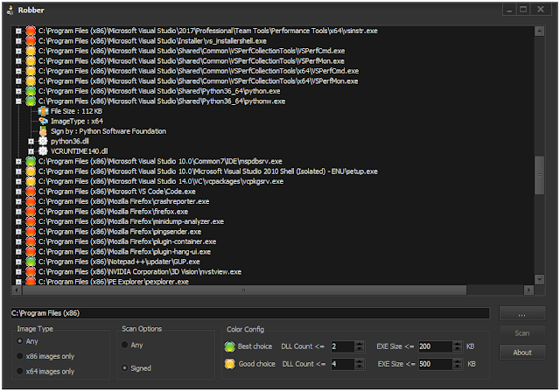Click the red icon beside nvstview.exe

tap(31, 271)
